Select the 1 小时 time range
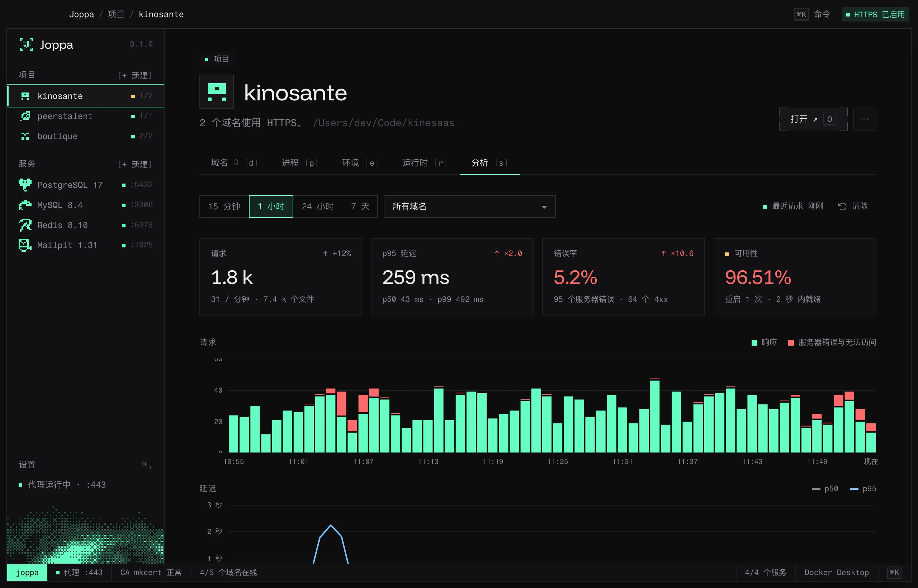The image size is (918, 588). 271,207
